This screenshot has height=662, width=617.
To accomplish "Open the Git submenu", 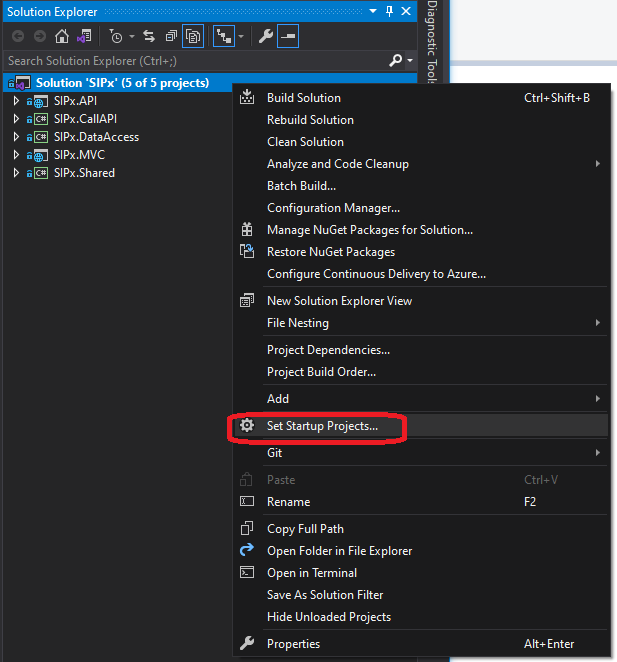I will (421, 453).
